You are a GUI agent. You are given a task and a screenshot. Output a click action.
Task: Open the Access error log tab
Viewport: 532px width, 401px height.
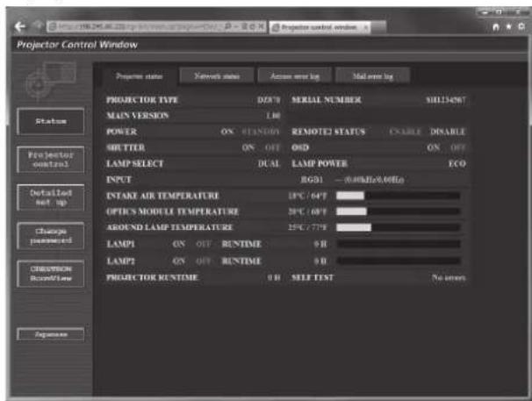point(295,76)
